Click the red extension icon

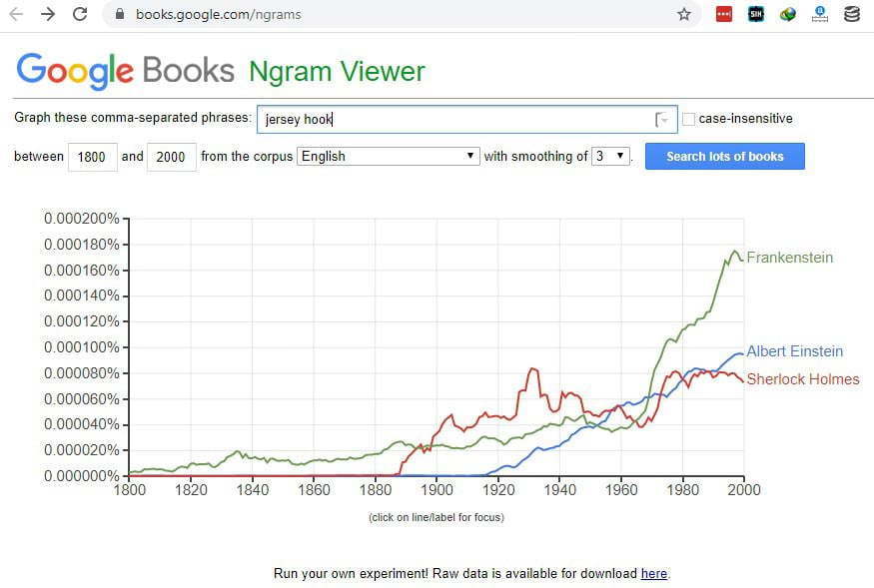[x=723, y=15]
